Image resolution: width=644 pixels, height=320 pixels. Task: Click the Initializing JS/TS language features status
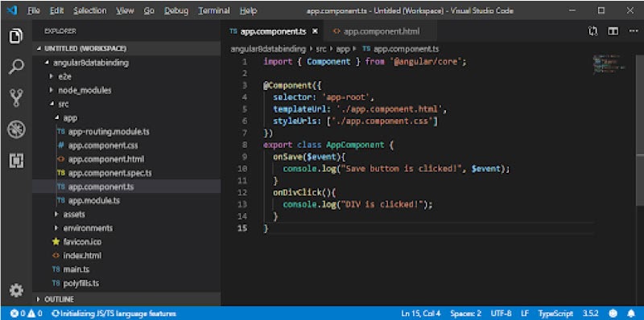pos(114,314)
